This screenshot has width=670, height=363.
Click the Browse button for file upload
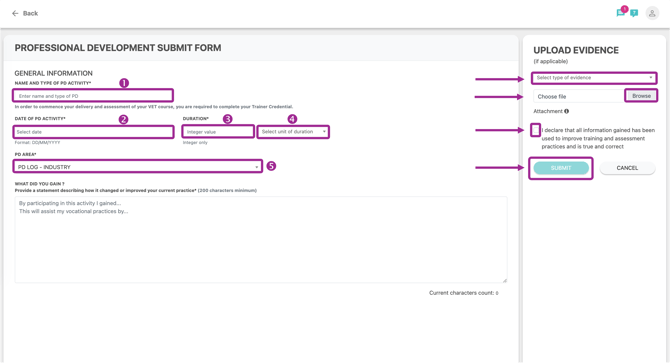pyautogui.click(x=641, y=96)
